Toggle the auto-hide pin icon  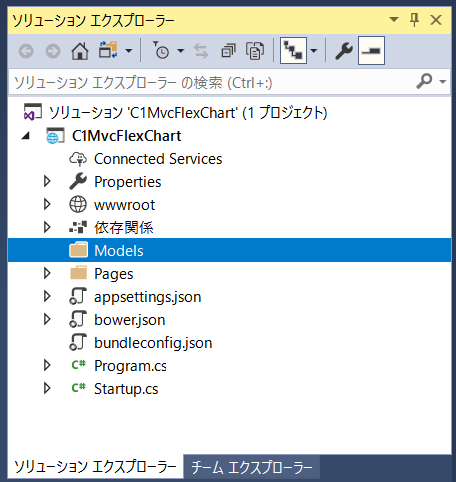tap(414, 20)
